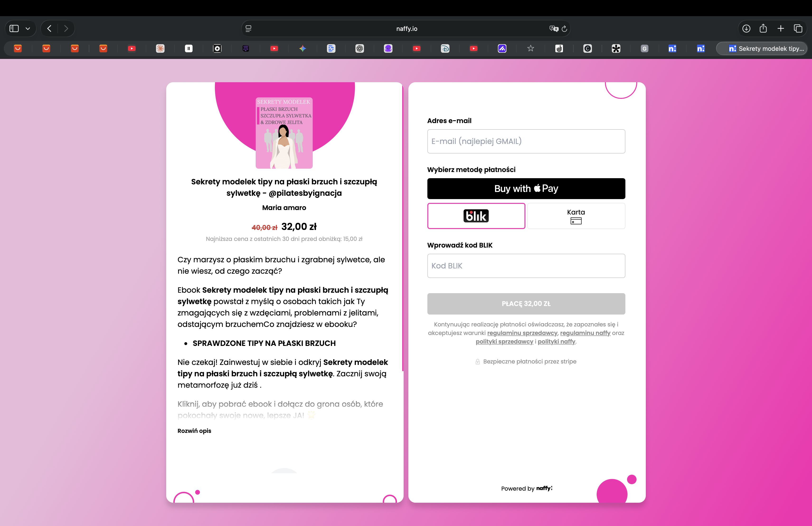Open the polityki sprzedawcy link

(x=504, y=341)
